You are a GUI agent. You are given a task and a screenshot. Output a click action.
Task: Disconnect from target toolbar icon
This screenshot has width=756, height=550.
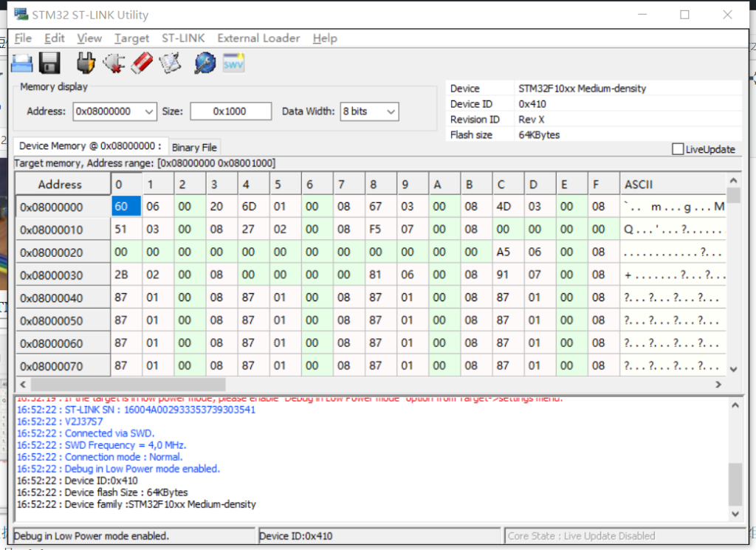(x=114, y=63)
